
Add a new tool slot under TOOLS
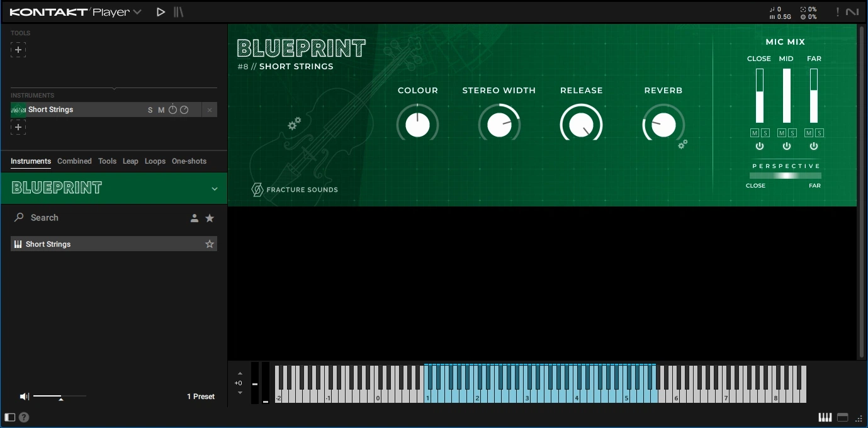(x=18, y=50)
